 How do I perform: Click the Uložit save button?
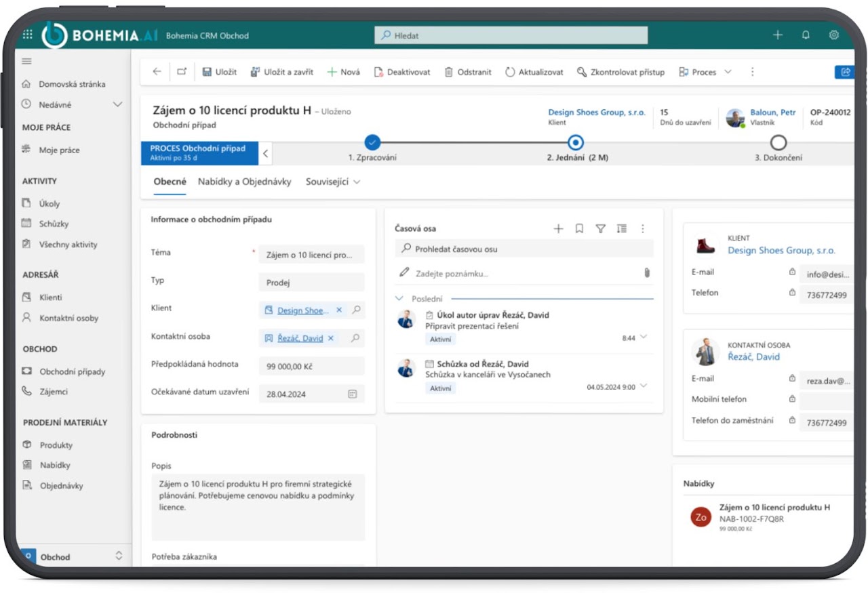[x=220, y=72]
